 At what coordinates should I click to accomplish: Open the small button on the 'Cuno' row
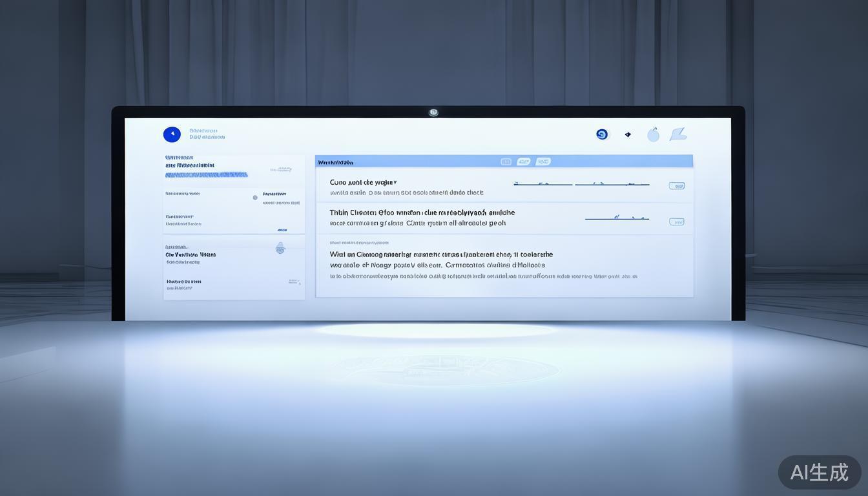(x=676, y=186)
